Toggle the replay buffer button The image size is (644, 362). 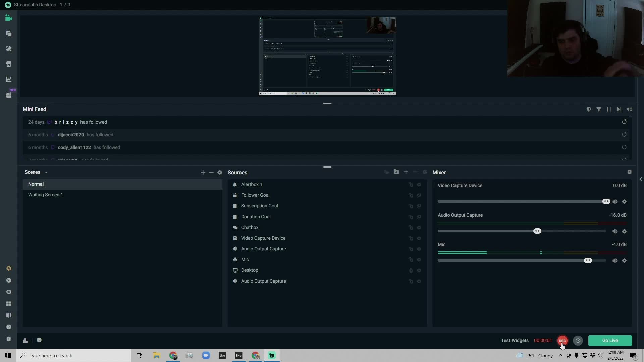tap(578, 341)
